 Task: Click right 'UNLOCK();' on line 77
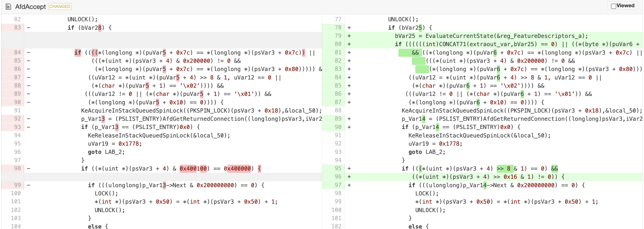[x=403, y=19]
